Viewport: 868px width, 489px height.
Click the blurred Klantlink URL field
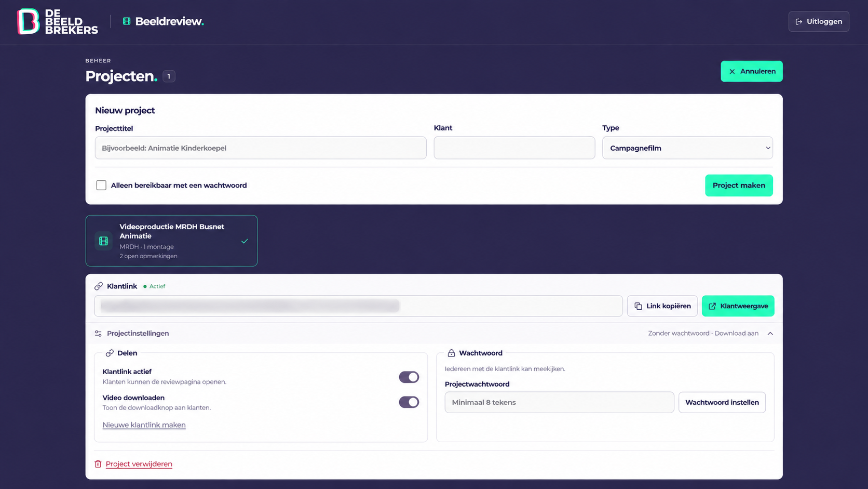coord(358,306)
